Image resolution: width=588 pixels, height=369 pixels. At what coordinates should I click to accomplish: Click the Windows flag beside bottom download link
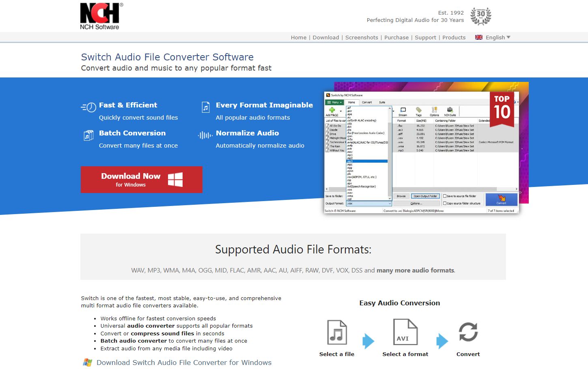coord(87,363)
